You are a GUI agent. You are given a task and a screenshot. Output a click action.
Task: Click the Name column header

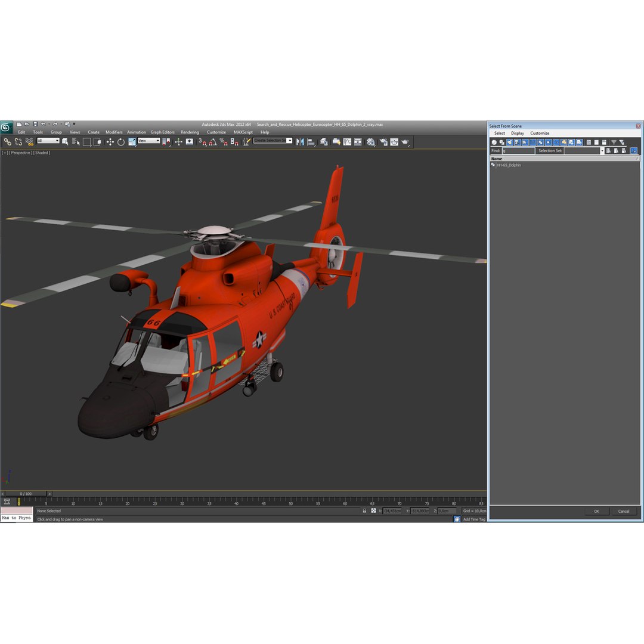point(565,159)
